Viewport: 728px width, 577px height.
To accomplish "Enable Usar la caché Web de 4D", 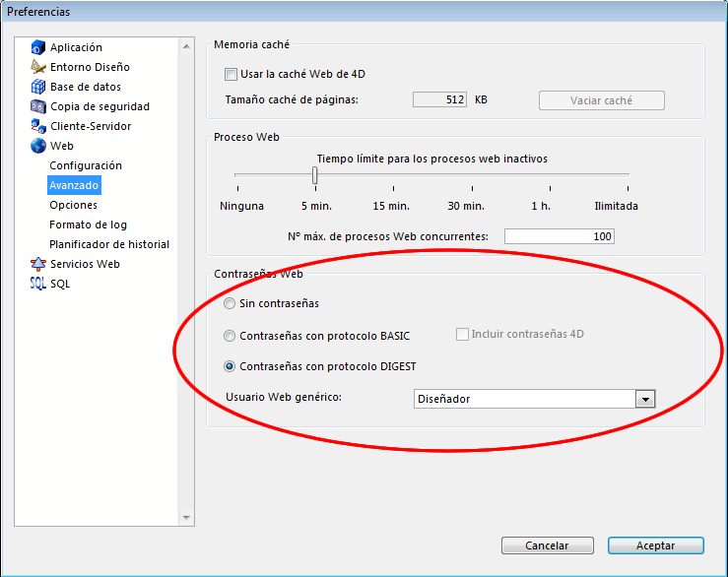I will (x=231, y=74).
